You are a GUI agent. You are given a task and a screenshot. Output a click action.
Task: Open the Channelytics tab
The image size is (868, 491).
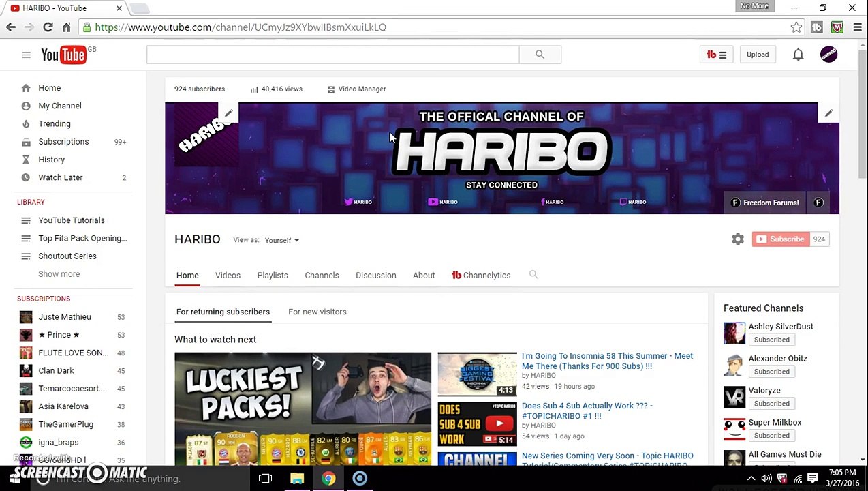[x=481, y=276]
